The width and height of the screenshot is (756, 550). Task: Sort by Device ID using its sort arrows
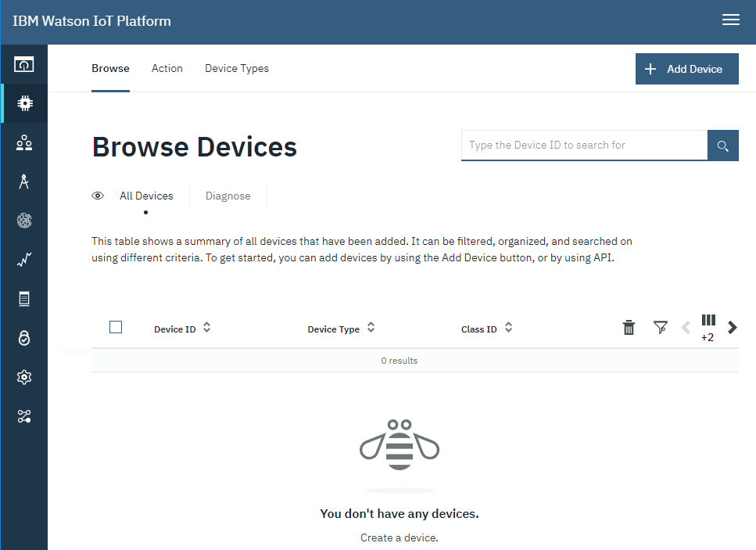click(206, 328)
